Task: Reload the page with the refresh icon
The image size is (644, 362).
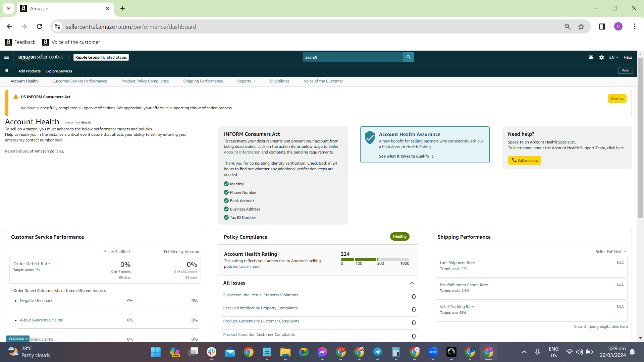Action: pos(40,26)
